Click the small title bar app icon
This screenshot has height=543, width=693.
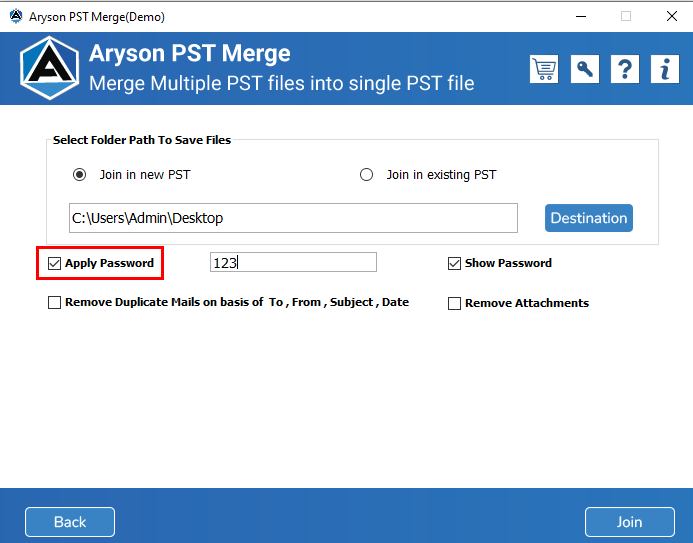click(16, 16)
